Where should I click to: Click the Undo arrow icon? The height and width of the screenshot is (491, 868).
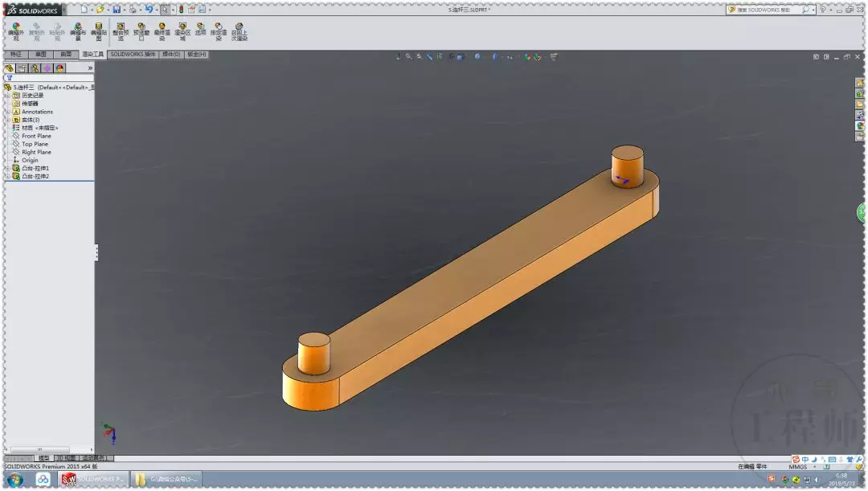coord(149,10)
